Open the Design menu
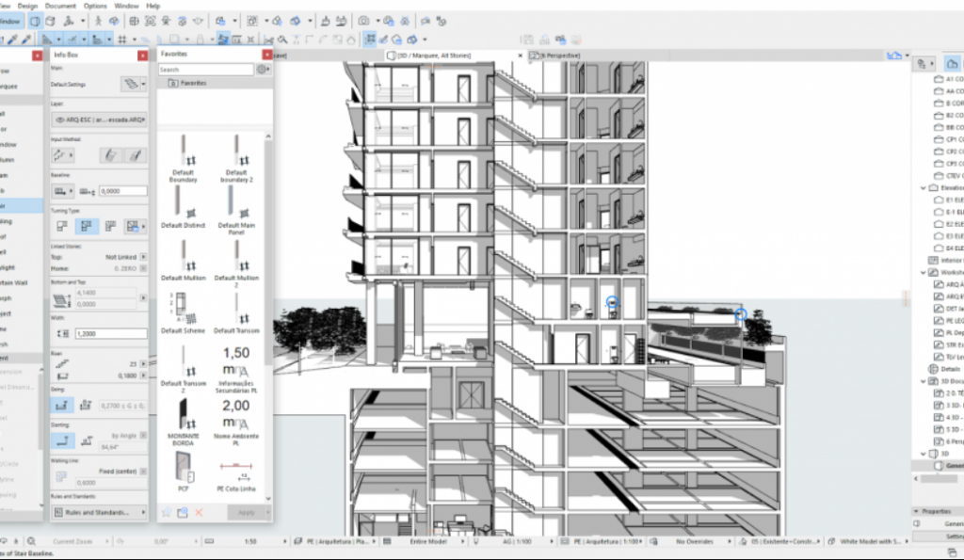964x560 pixels. click(x=27, y=6)
